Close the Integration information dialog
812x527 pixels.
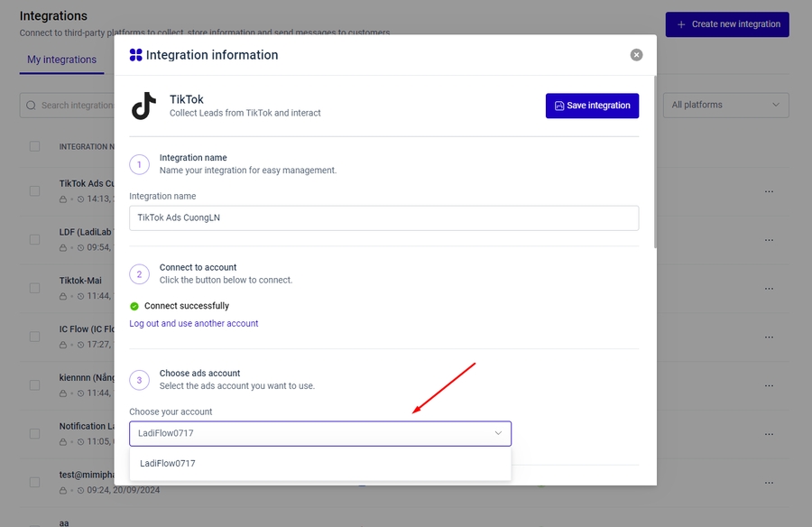point(636,55)
